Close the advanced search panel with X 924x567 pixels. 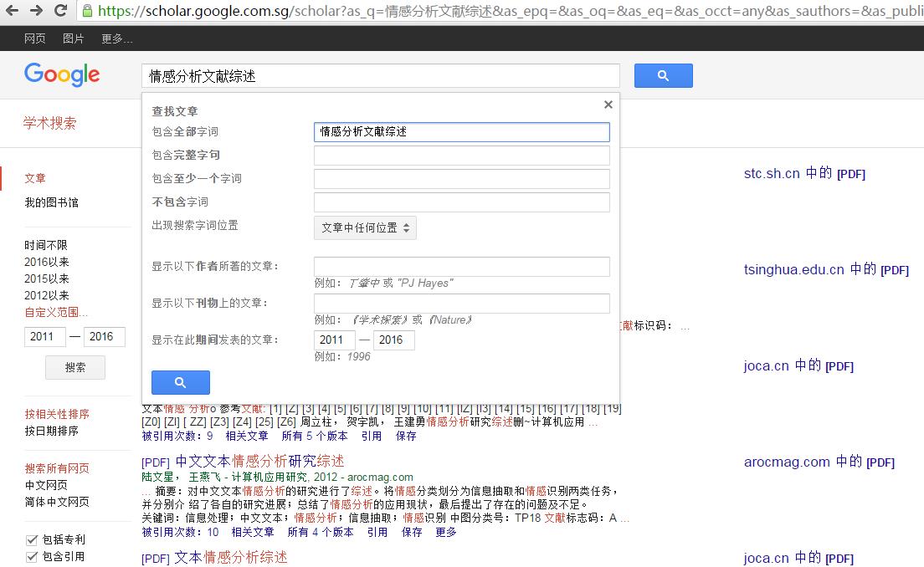(608, 105)
